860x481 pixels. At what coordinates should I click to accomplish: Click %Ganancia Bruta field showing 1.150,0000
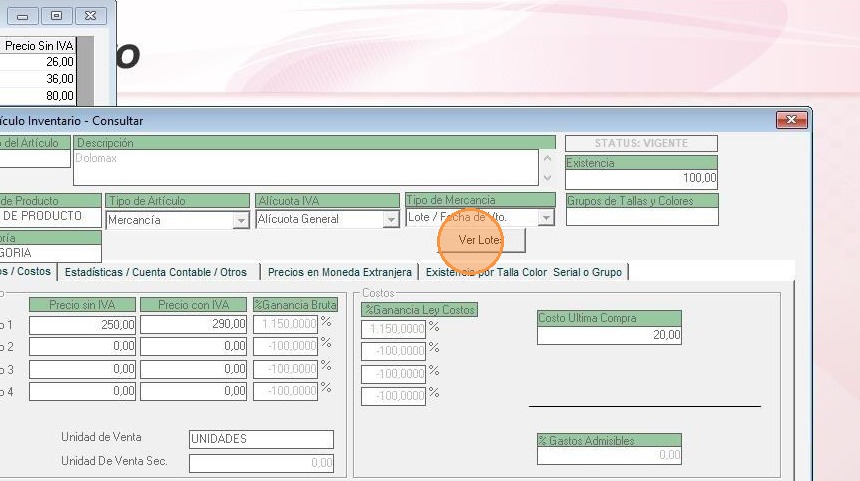point(285,324)
